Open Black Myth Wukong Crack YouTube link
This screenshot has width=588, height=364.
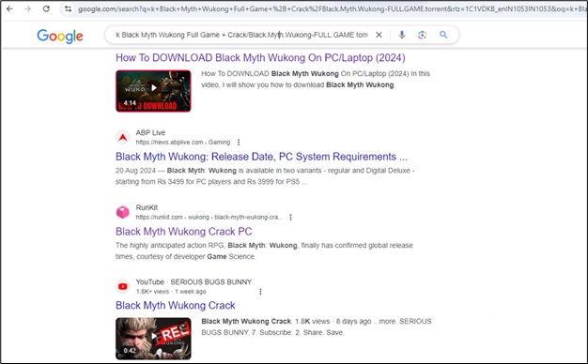pos(175,306)
